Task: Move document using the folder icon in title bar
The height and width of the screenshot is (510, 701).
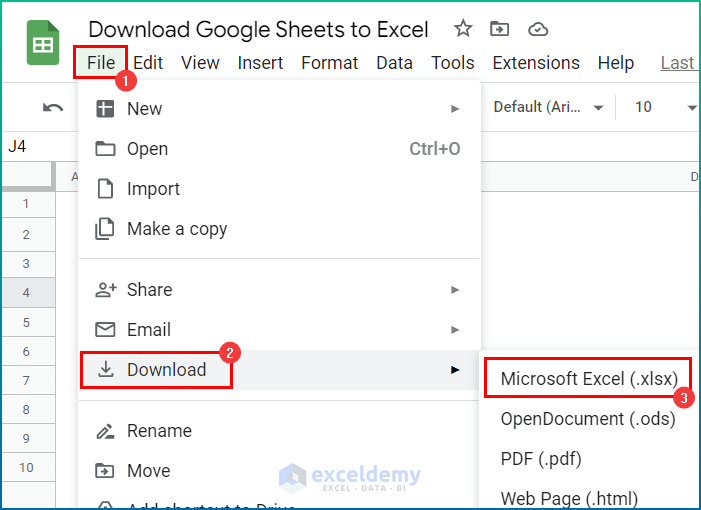Action: tap(499, 30)
